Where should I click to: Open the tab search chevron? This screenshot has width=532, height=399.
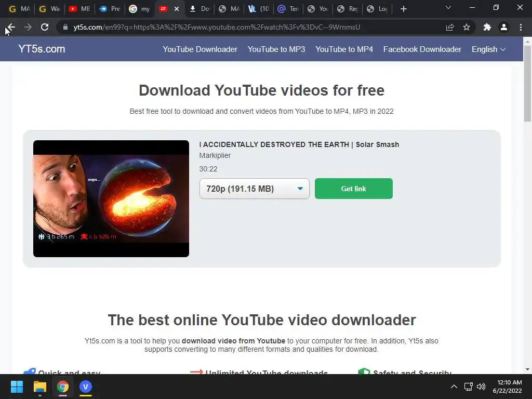click(448, 7)
